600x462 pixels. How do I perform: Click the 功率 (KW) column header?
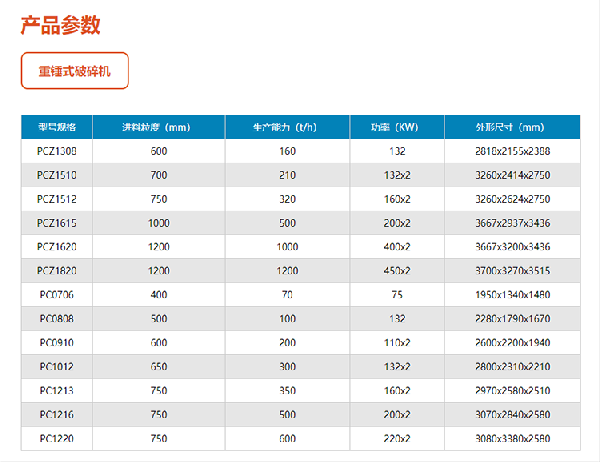397,127
